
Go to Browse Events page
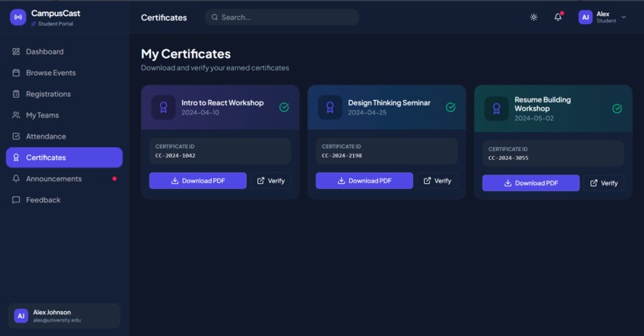click(64, 73)
